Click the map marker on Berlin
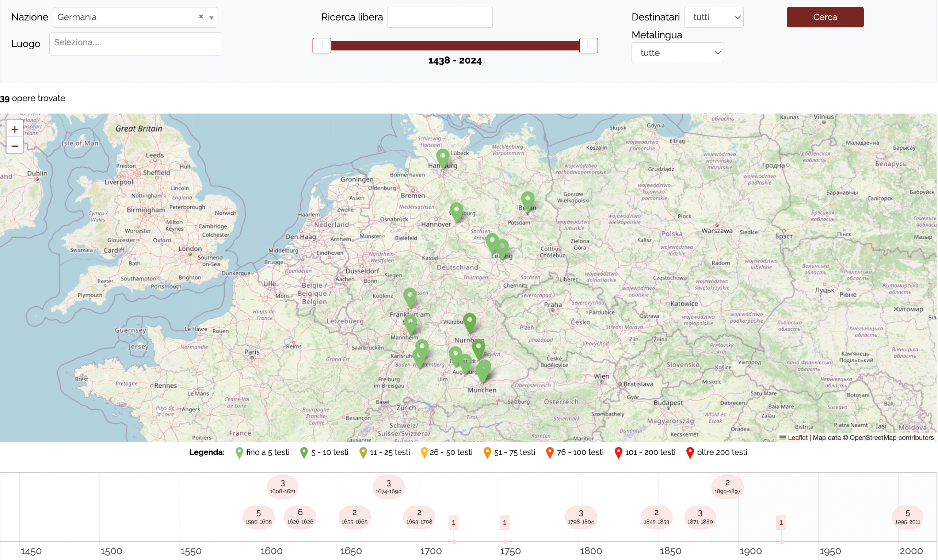The width and height of the screenshot is (938, 560). pos(528,200)
